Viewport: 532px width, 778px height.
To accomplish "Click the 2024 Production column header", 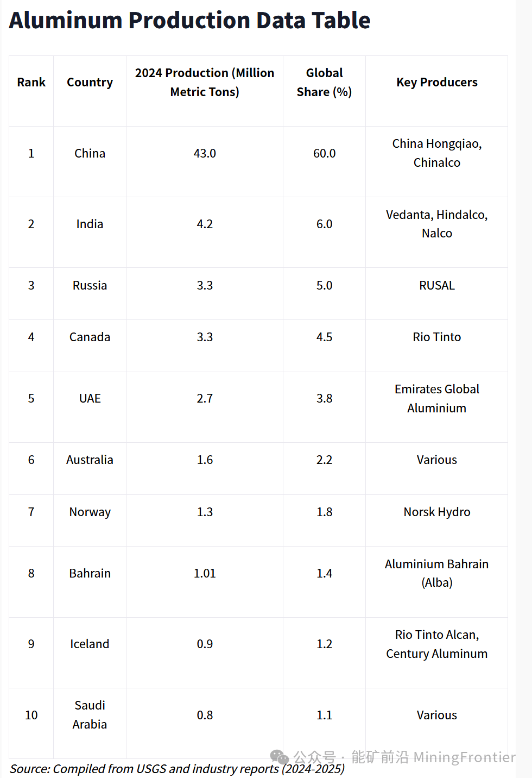I will 205,83.
